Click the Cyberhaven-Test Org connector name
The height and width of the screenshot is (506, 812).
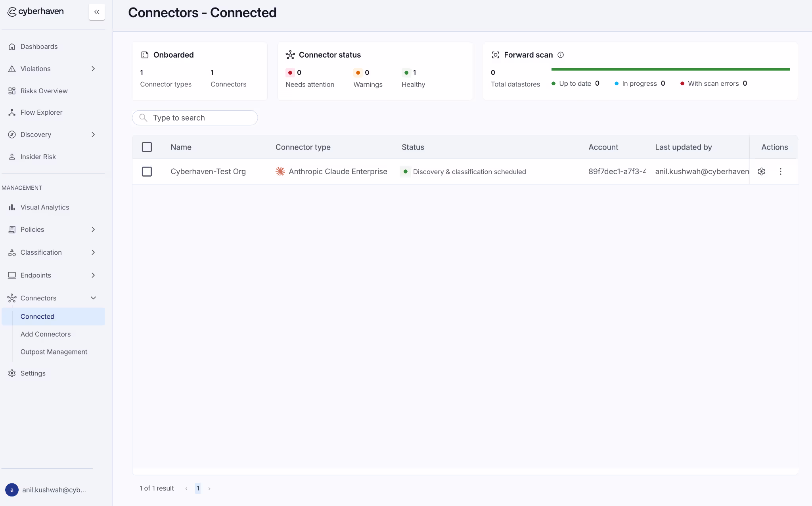(x=208, y=171)
